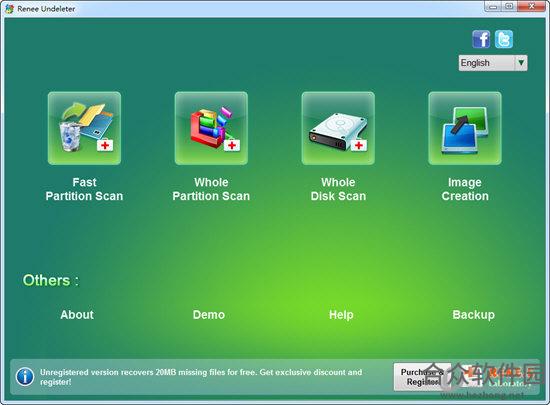Click the Renee Undeleter title bar icon
Viewport: 550px width, 405px height.
tap(9, 8)
